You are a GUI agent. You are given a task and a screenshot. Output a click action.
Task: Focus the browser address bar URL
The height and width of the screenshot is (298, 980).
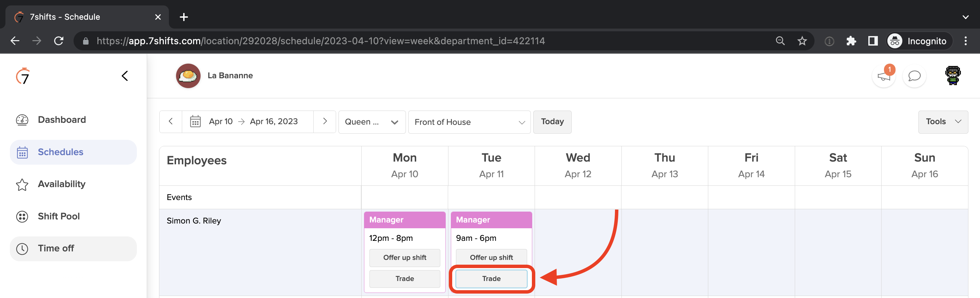click(x=321, y=41)
